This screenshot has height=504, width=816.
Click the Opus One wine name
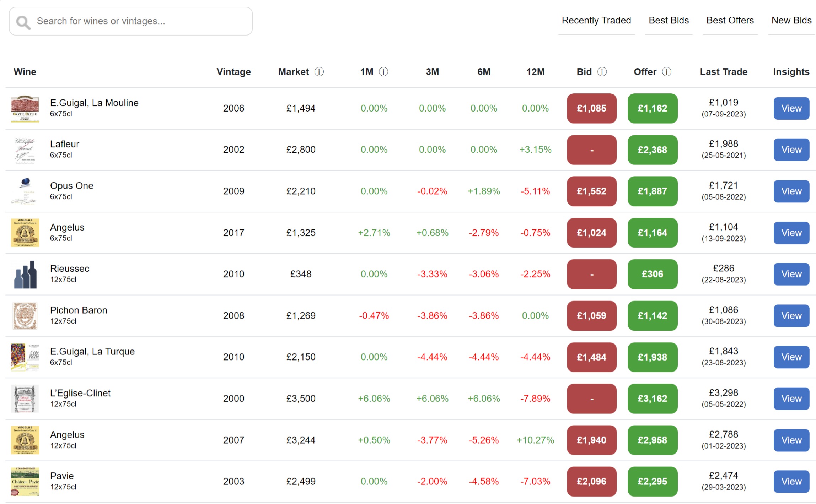[x=72, y=186]
